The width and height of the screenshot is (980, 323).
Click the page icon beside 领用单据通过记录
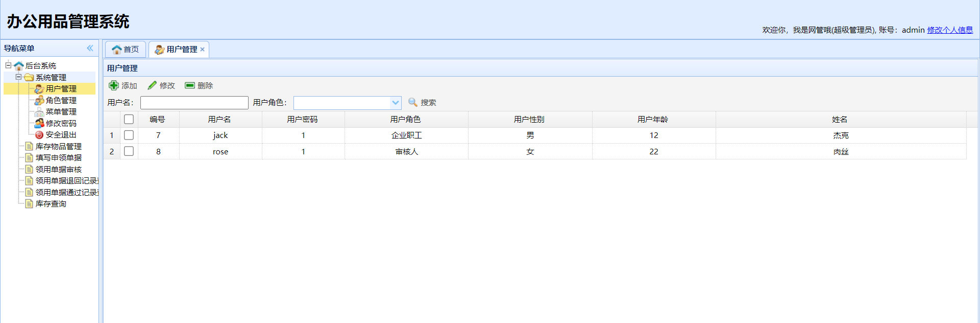(x=29, y=192)
